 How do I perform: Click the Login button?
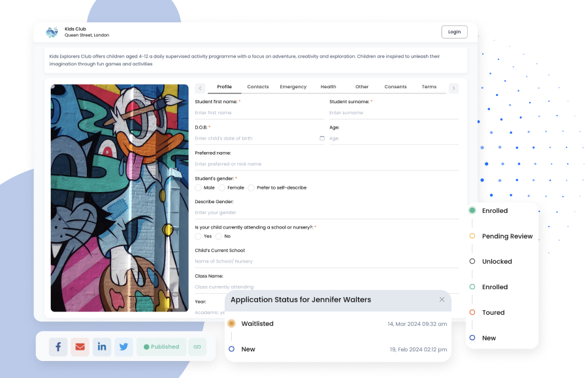pos(454,32)
